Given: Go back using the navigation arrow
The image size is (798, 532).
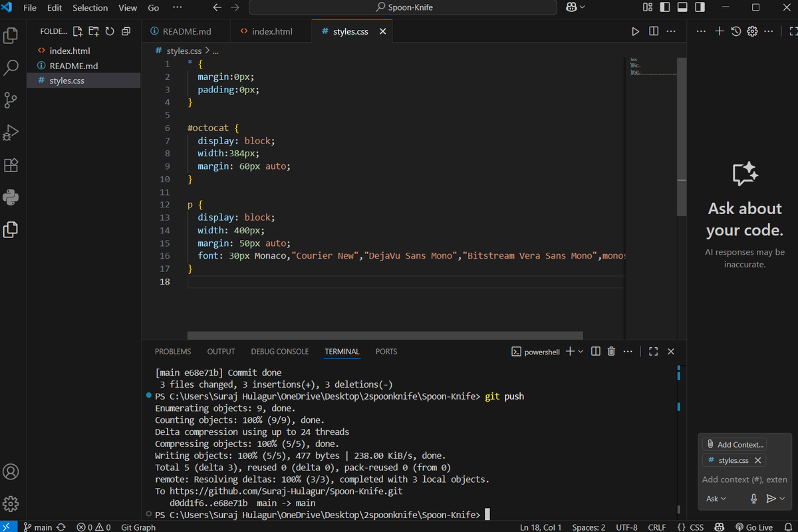Looking at the screenshot, I should click(217, 7).
